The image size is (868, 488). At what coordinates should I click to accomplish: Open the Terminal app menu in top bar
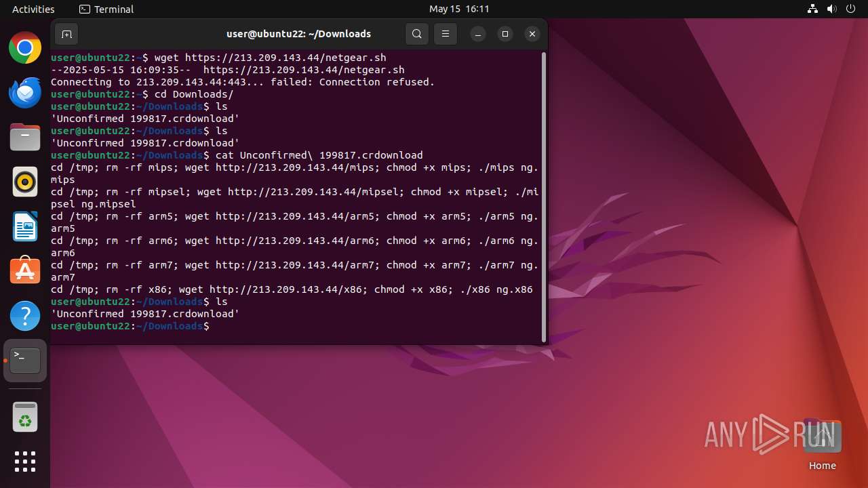point(106,9)
